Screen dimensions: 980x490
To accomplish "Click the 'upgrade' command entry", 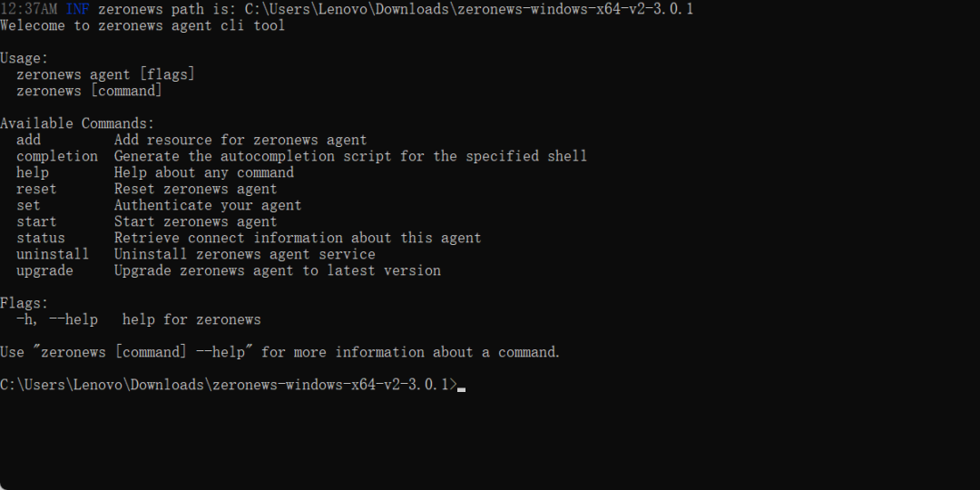I will pos(44,270).
